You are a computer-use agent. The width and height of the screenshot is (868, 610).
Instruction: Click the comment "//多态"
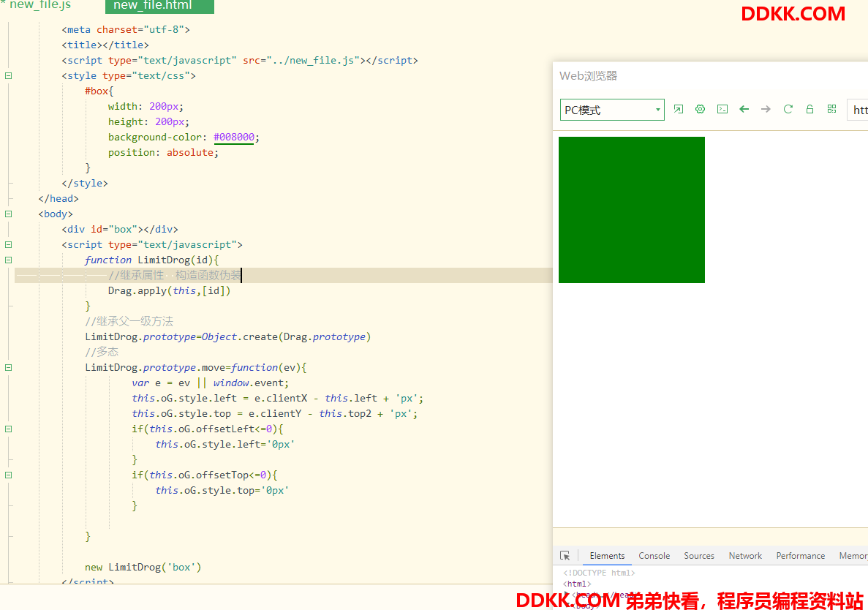(x=102, y=352)
